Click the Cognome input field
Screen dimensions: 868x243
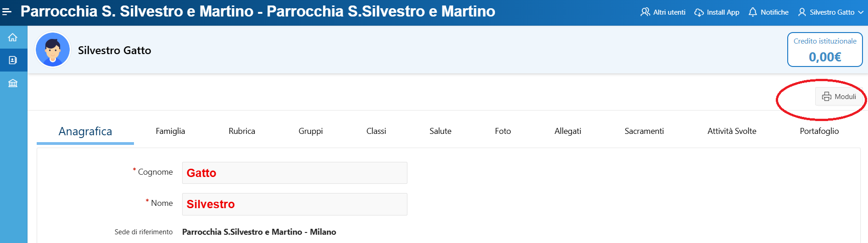[295, 173]
